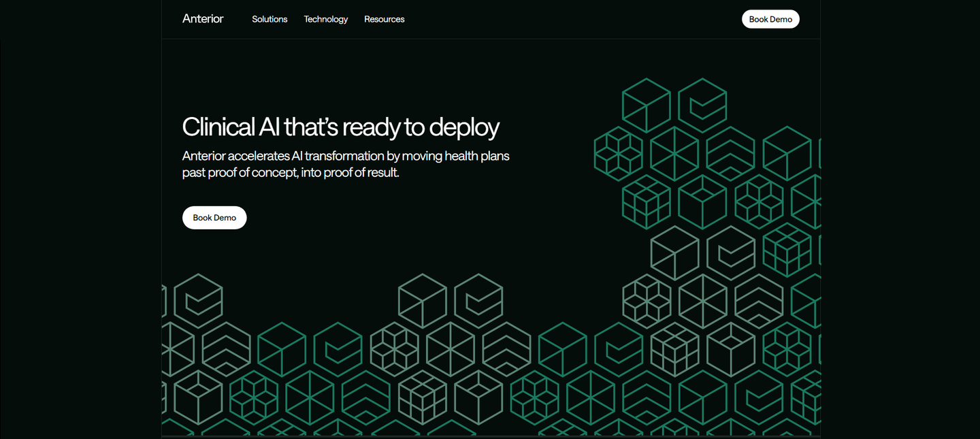
Task: Click the topmost checkmark hexagon in right cluster
Action: tap(702, 105)
